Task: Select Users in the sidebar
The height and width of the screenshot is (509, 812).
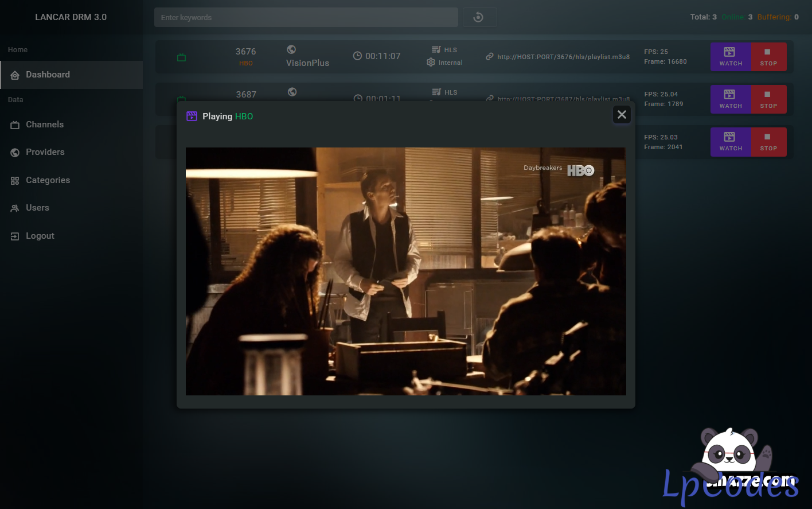Action: 37,208
